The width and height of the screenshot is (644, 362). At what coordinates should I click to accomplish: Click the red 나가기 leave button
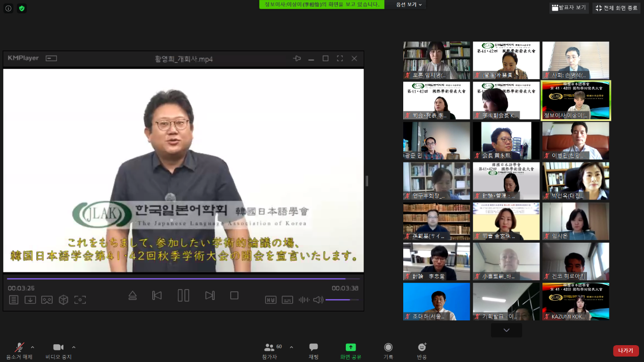tap(626, 351)
